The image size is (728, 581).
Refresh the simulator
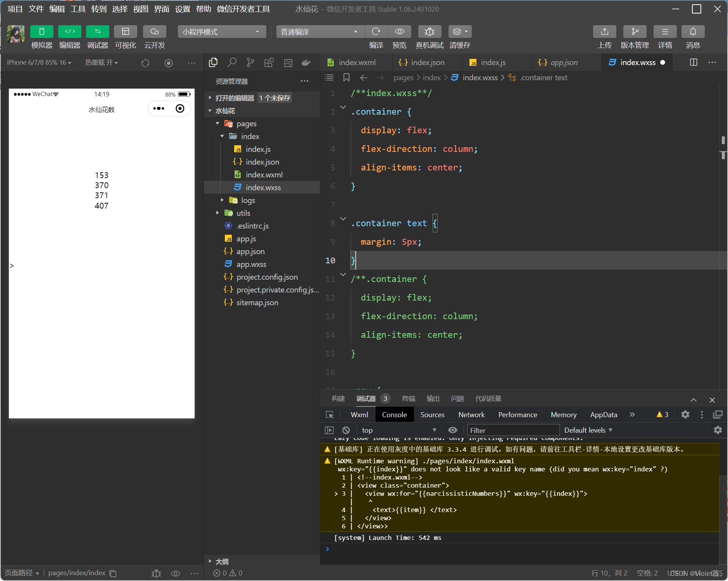pos(145,63)
